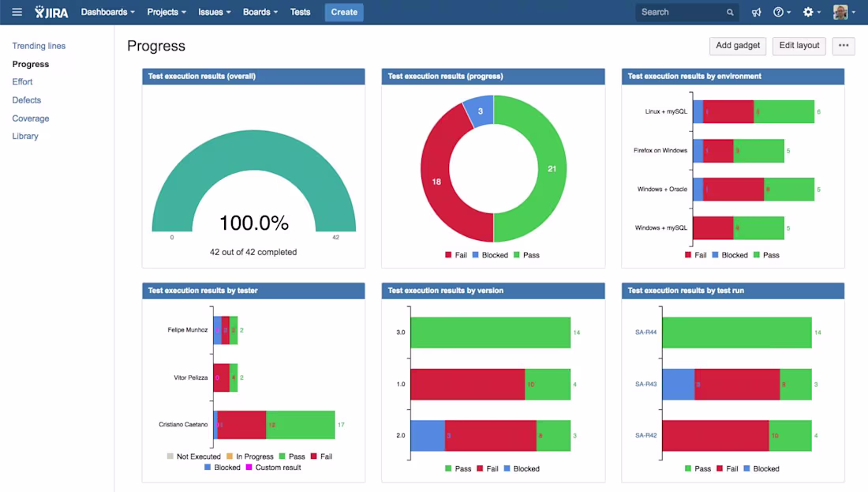Toggle Custom result legend swatch in tester gadget
This screenshot has height=492, width=868.
pos(249,468)
